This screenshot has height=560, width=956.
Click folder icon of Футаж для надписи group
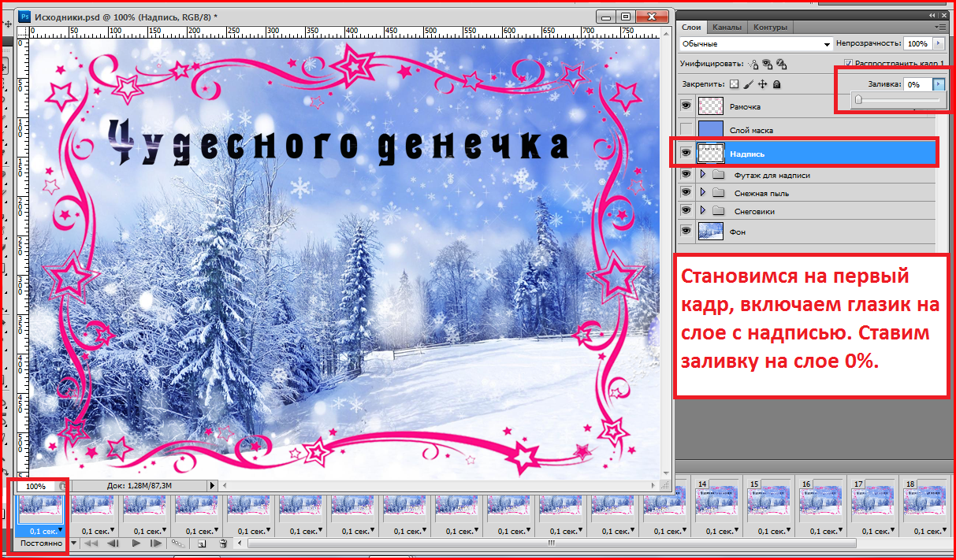pos(717,175)
